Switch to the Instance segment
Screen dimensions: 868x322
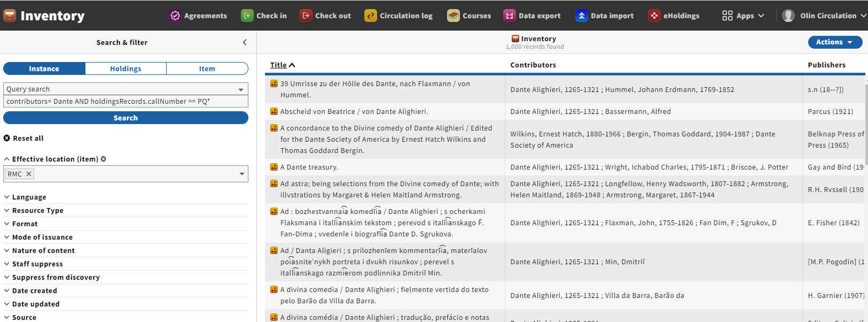[x=44, y=68]
